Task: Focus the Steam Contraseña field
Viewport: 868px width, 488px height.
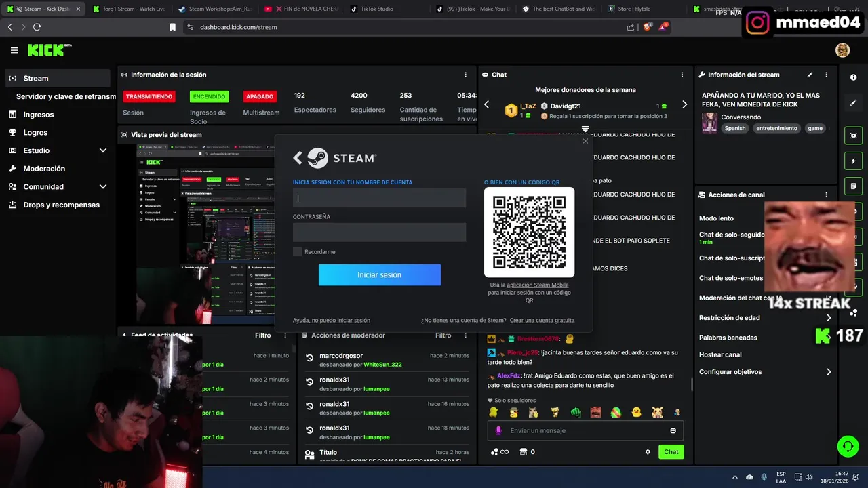Action: click(x=380, y=232)
